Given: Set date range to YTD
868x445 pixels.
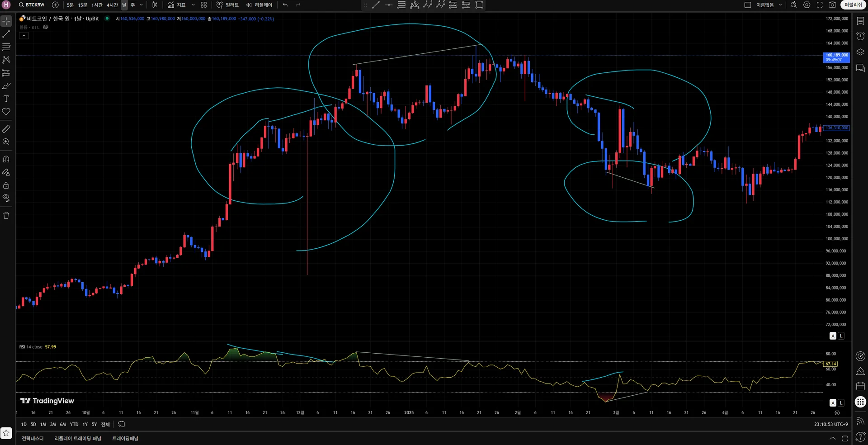Looking at the screenshot, I should 74,424.
